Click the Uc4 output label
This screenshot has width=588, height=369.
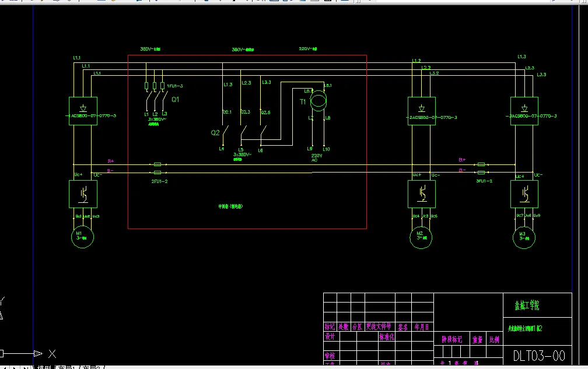pos(416,216)
